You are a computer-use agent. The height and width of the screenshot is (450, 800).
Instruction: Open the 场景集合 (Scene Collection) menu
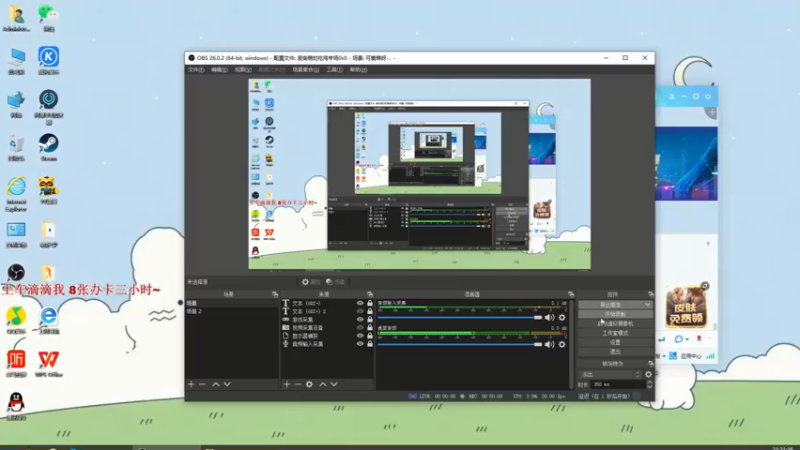[306, 70]
